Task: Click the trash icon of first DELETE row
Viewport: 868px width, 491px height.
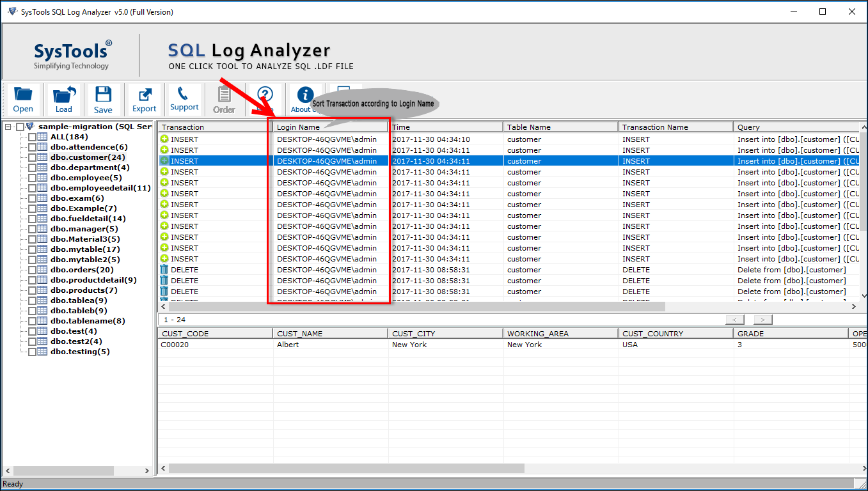Action: pos(164,270)
